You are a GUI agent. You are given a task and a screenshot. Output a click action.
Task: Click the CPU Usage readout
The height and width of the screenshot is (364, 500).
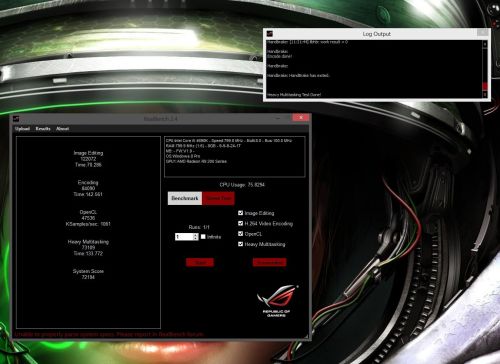[242, 184]
